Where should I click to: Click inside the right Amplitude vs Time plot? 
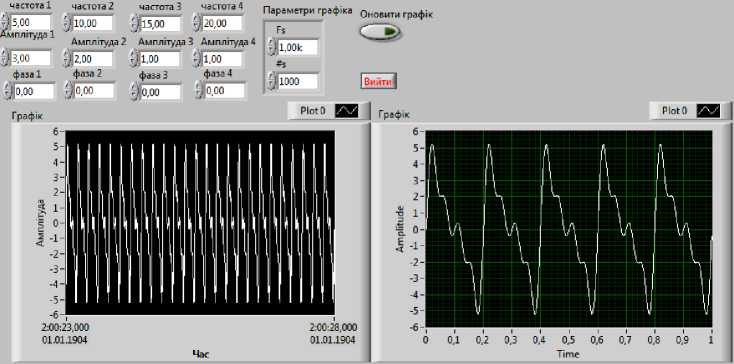pos(569,228)
